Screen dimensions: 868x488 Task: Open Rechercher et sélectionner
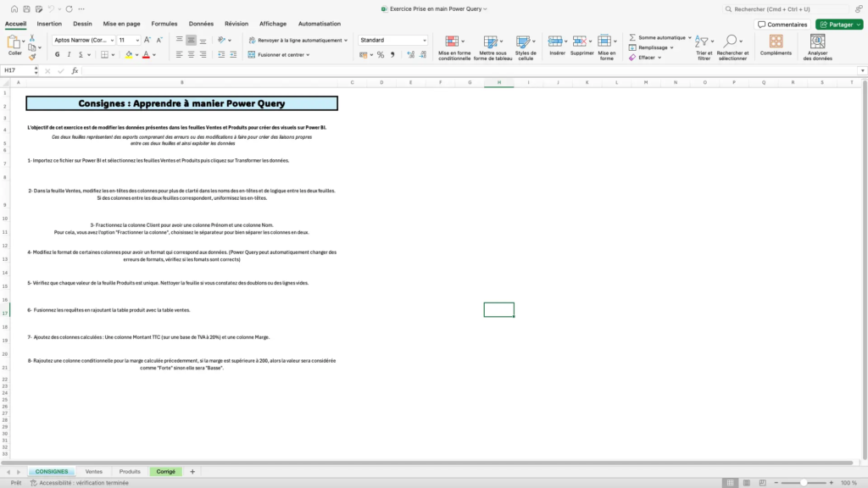[x=732, y=47]
